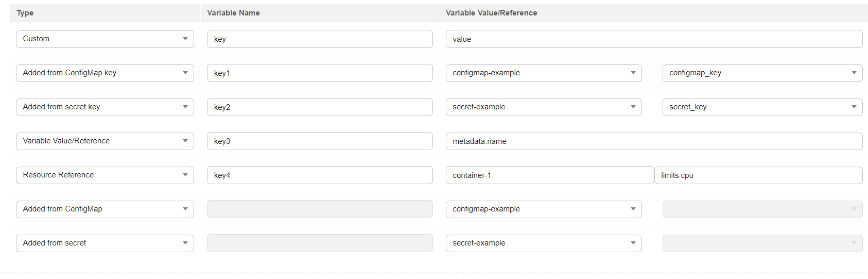
Task: Open the Custom type dropdown
Action: click(x=105, y=39)
